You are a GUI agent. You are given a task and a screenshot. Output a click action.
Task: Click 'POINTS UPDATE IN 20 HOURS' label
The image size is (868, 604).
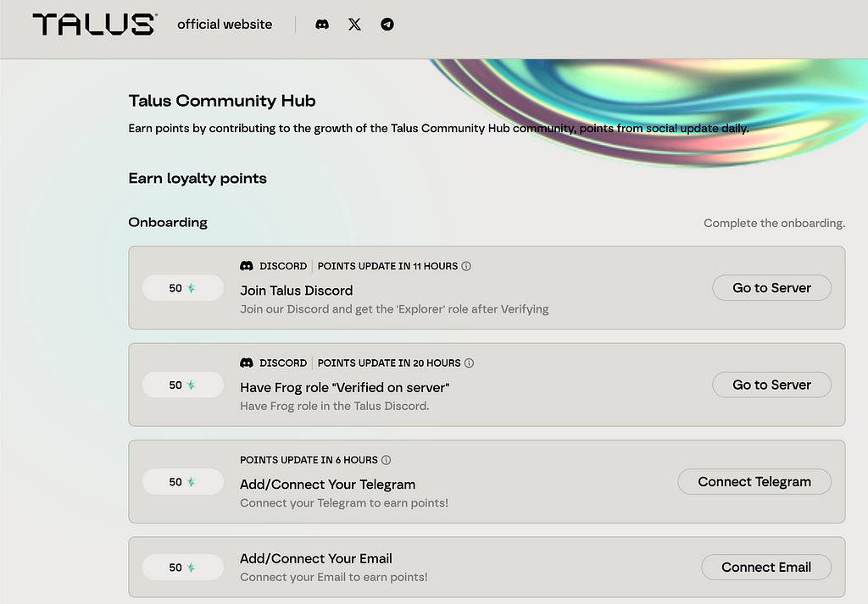click(389, 363)
